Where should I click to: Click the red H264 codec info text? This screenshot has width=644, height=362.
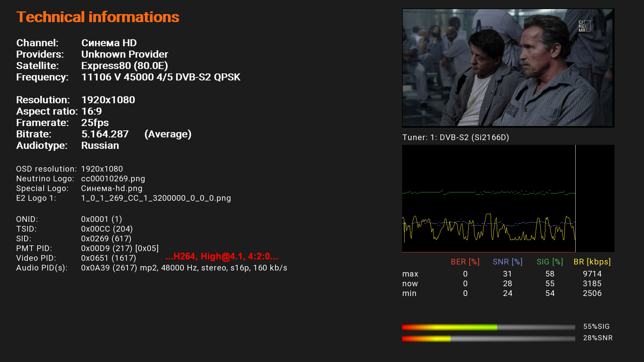[x=222, y=256]
